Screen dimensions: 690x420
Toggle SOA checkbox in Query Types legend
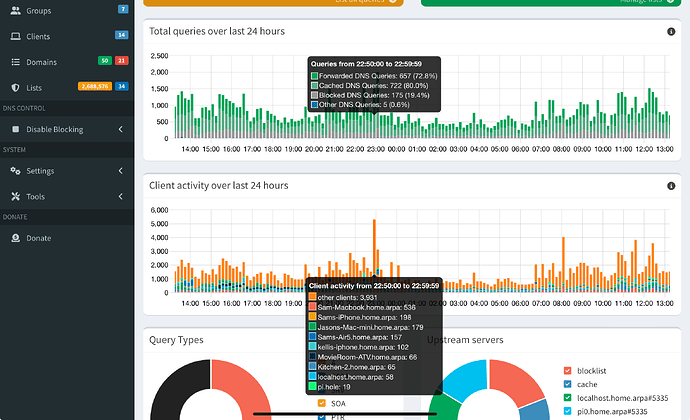coord(322,403)
